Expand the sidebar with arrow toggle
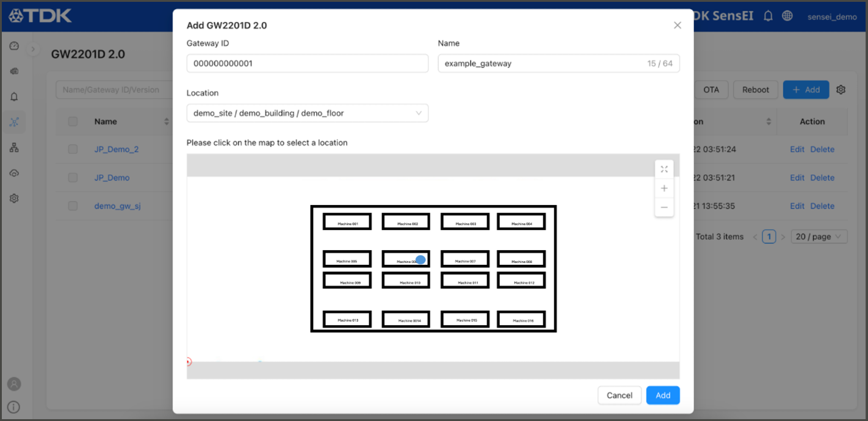This screenshot has width=868, height=421. (x=34, y=48)
